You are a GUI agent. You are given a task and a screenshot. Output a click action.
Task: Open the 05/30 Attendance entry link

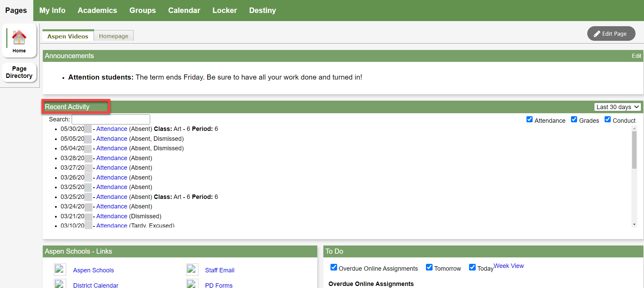pos(111,129)
